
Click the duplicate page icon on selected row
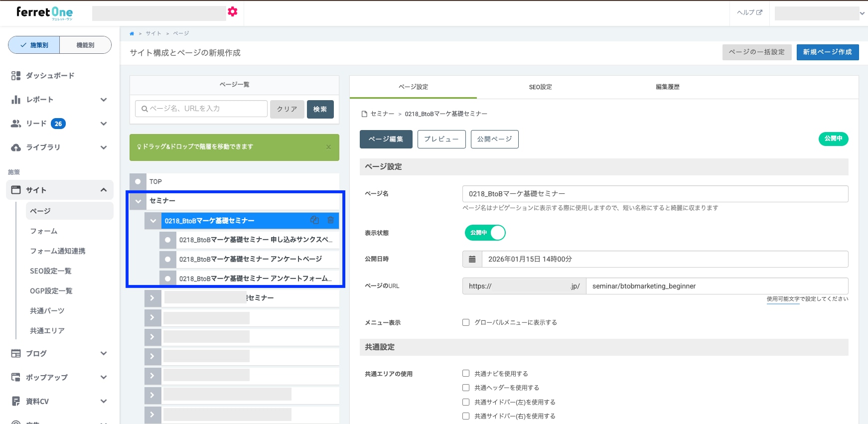(x=314, y=220)
